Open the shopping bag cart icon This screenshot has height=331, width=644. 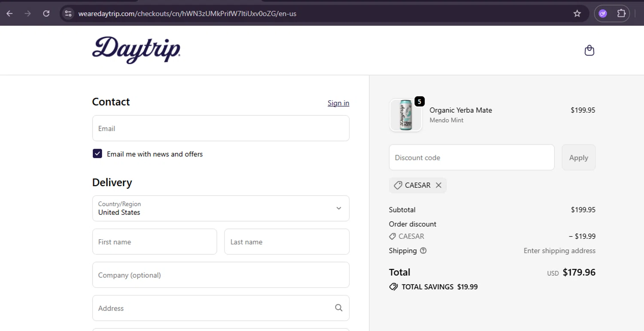coord(589,51)
